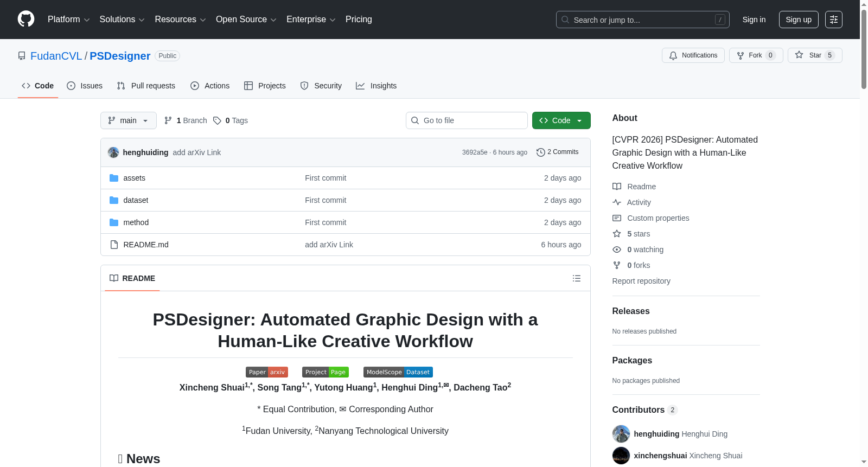View the 0 Tags link
Image resolution: width=868 pixels, height=467 pixels.
point(231,120)
